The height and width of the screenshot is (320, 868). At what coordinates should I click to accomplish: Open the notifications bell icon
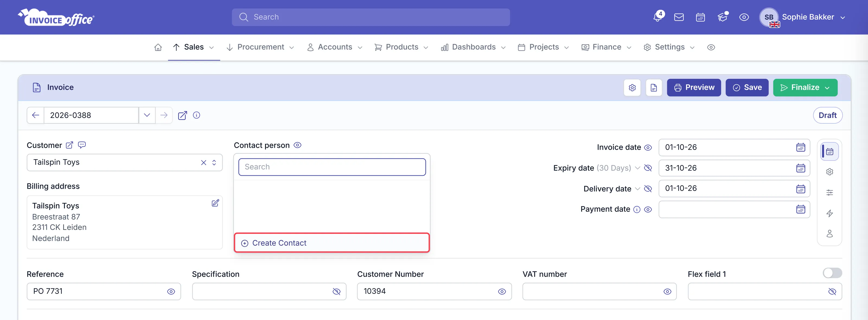tap(658, 17)
